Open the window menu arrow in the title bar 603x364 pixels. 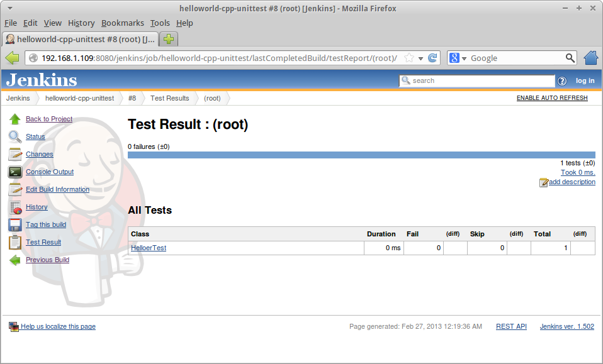(x=9, y=8)
